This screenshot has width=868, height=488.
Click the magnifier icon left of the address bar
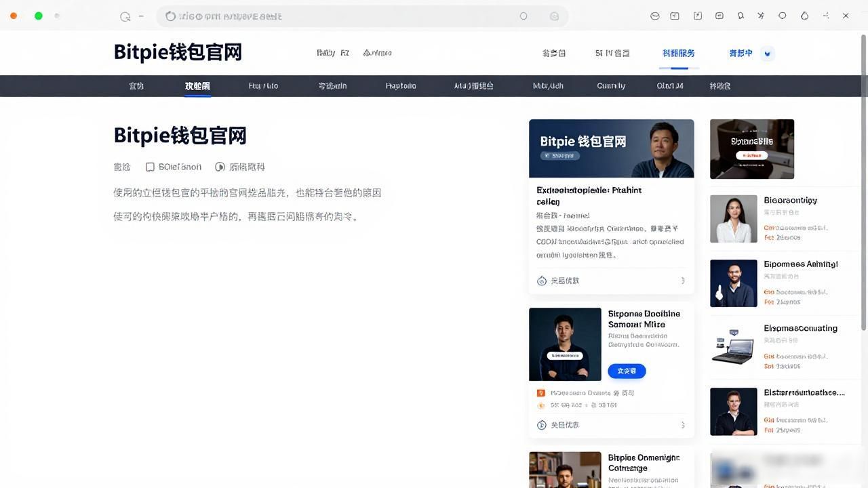125,16
